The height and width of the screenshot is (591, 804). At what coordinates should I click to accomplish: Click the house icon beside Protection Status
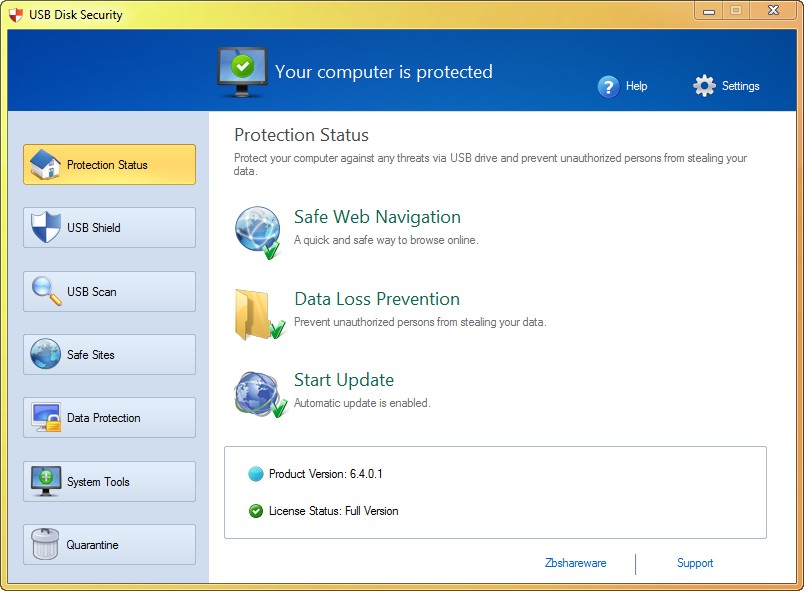[x=45, y=164]
